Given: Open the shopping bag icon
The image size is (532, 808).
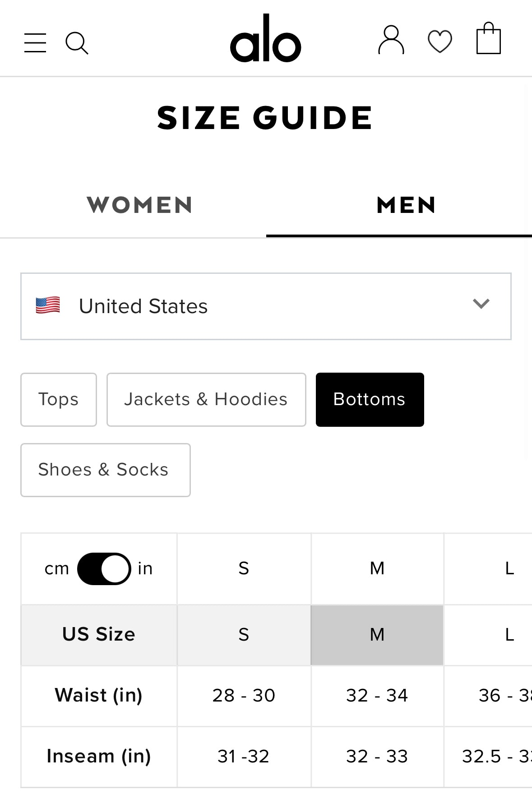Looking at the screenshot, I should click(488, 39).
